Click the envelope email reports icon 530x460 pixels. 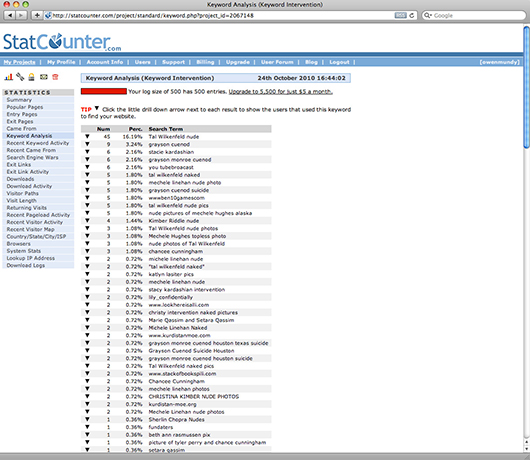(44, 77)
